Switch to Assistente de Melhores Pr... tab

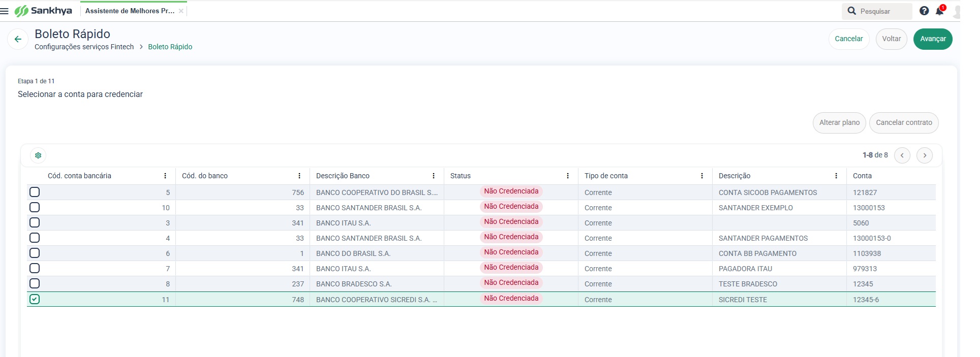[x=130, y=11]
